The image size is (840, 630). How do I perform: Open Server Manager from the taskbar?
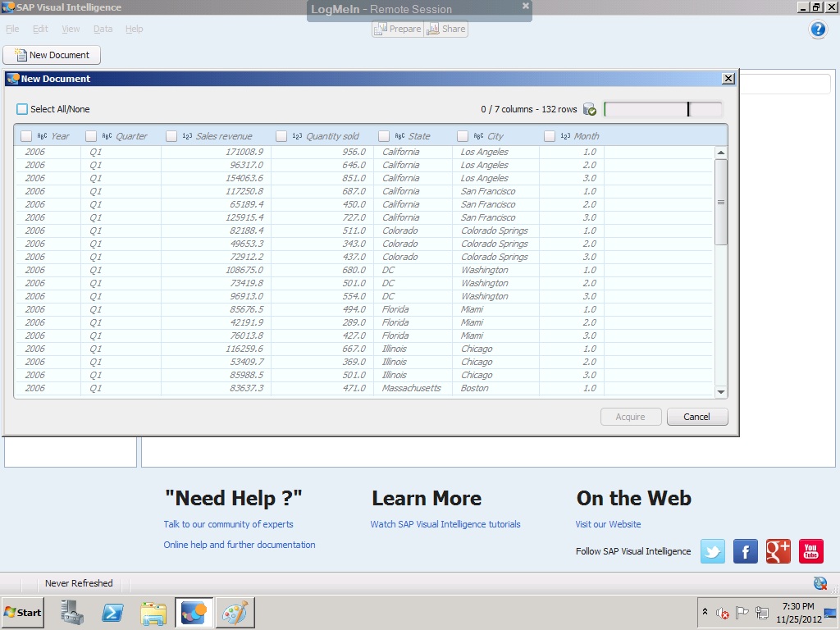coord(72,612)
